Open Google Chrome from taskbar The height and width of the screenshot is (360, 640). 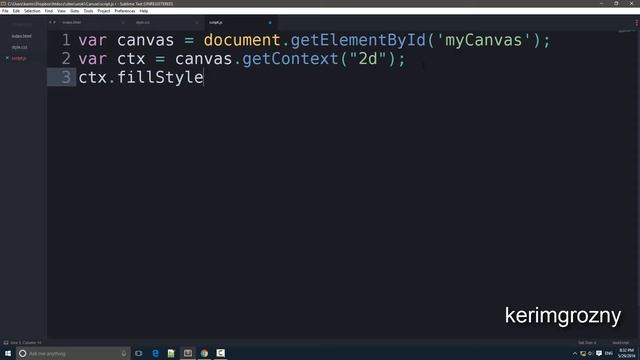point(204,353)
